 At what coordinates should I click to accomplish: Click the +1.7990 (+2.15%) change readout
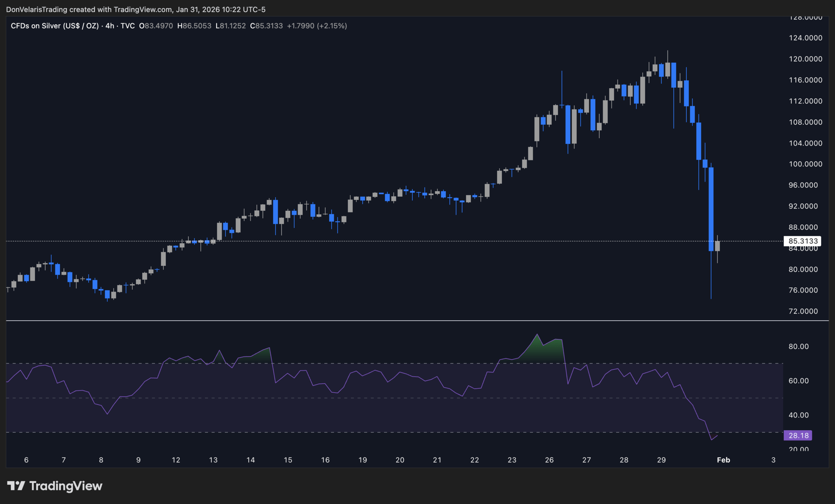click(317, 26)
